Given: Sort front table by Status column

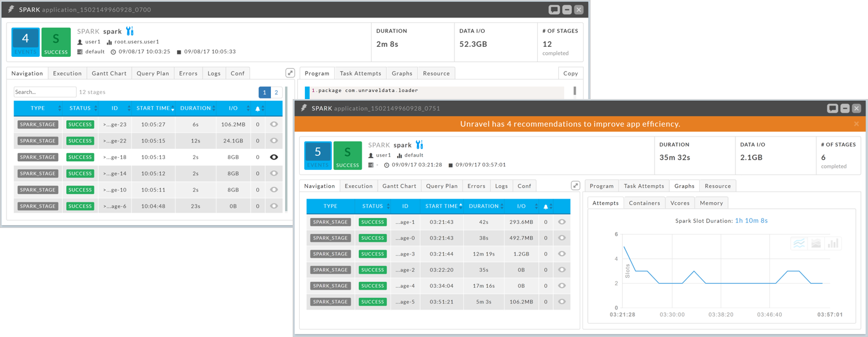Looking at the screenshot, I should (372, 206).
